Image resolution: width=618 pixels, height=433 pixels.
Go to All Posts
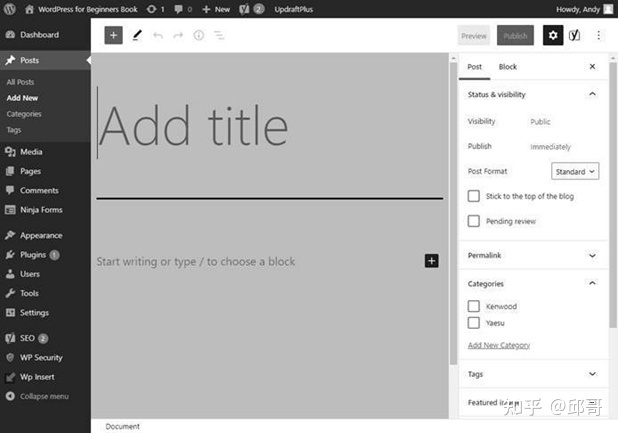coord(20,82)
